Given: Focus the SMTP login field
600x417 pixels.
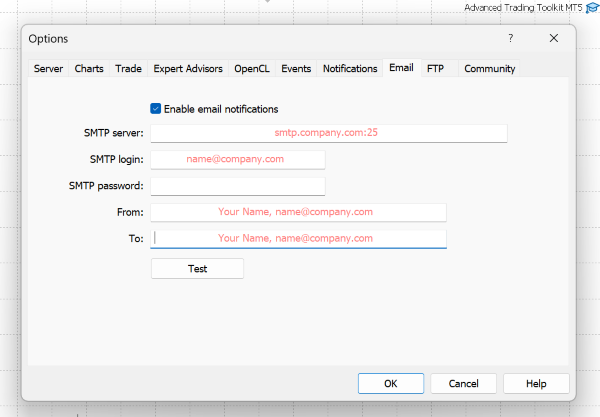Looking at the screenshot, I should (237, 159).
